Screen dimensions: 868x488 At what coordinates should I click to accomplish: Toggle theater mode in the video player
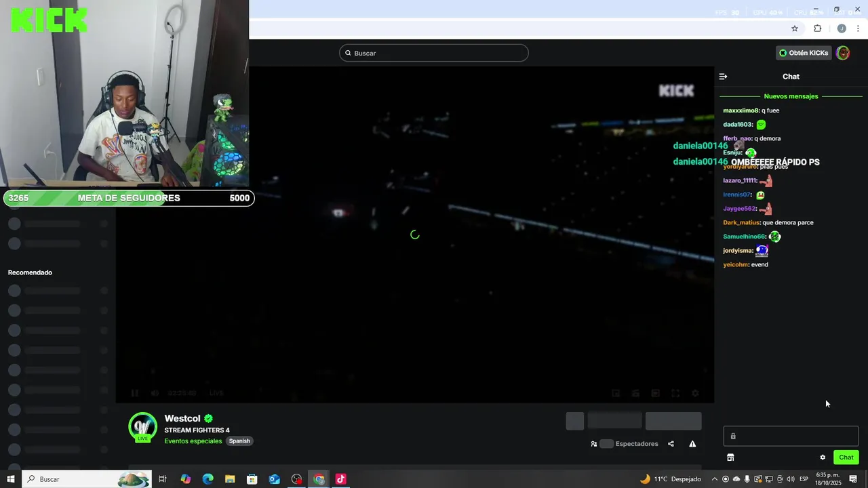tap(655, 393)
